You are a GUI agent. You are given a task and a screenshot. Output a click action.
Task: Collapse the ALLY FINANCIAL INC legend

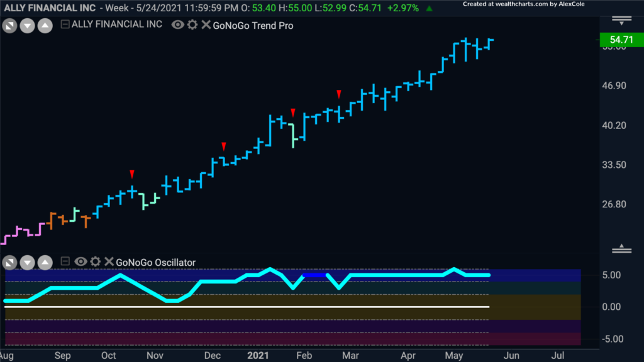tap(65, 25)
